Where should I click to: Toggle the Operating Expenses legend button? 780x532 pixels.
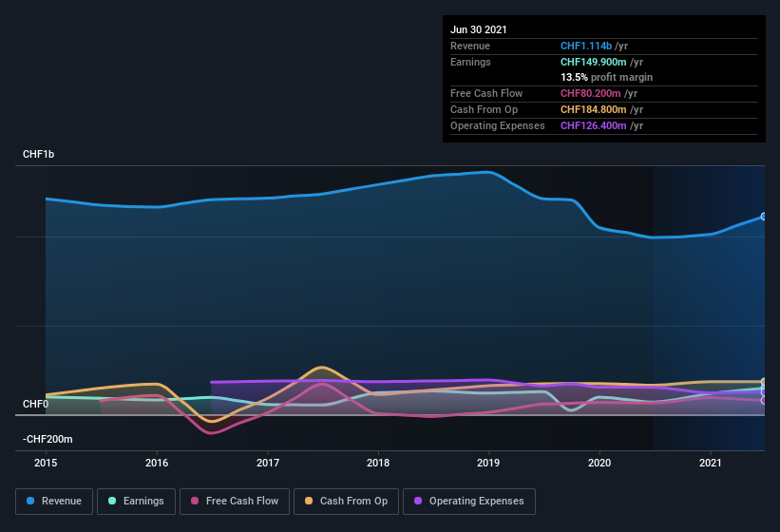469,502
